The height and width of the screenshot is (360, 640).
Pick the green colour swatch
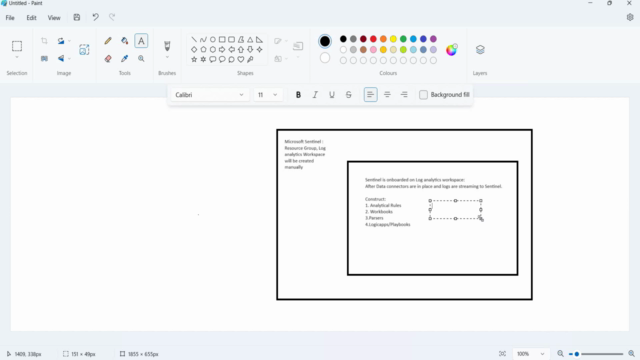pos(403,39)
